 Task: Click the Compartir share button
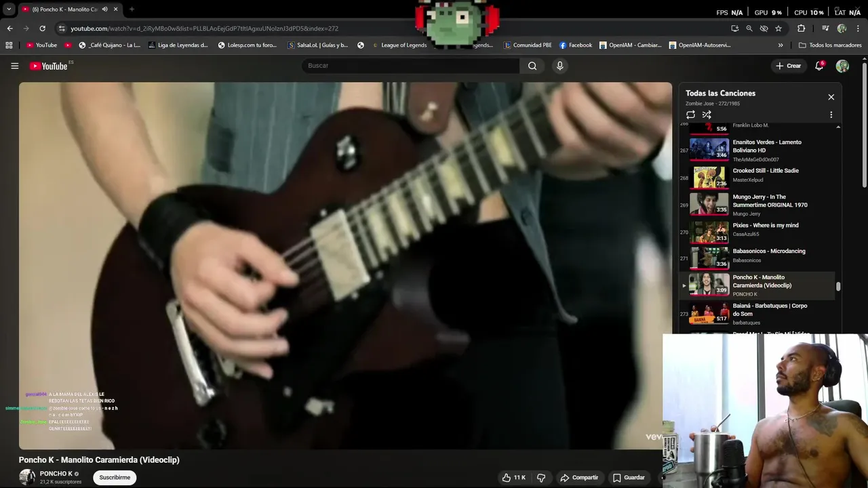tap(579, 478)
